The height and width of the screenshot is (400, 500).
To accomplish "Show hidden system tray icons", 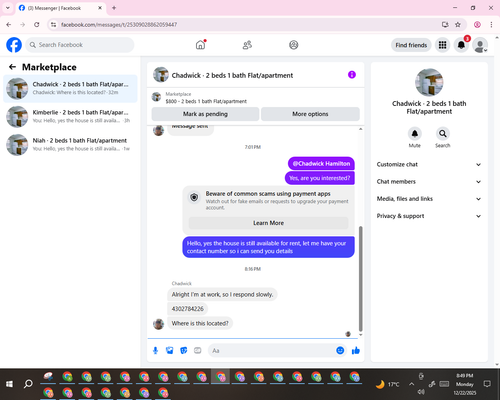I will [412, 384].
